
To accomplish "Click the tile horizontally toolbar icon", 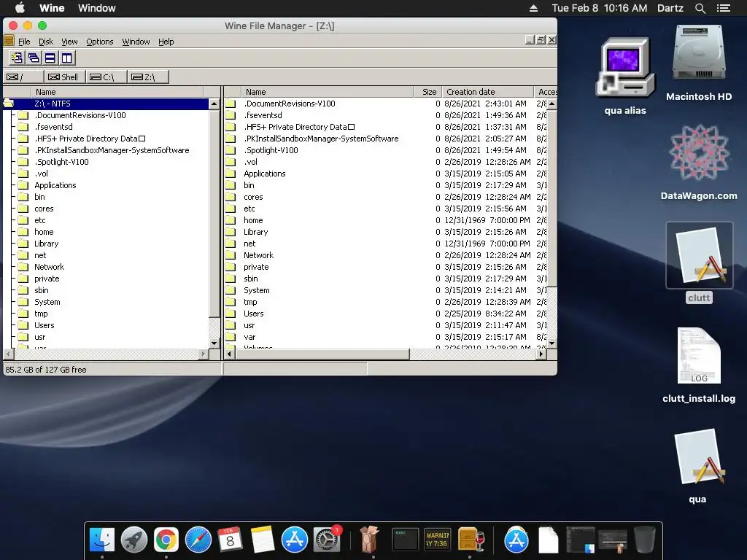I will 50,58.
